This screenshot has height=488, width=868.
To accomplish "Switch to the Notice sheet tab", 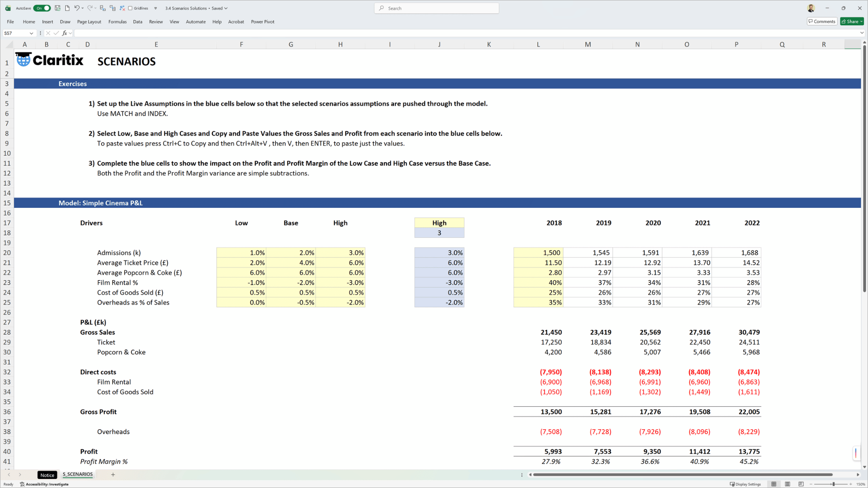I will (47, 475).
